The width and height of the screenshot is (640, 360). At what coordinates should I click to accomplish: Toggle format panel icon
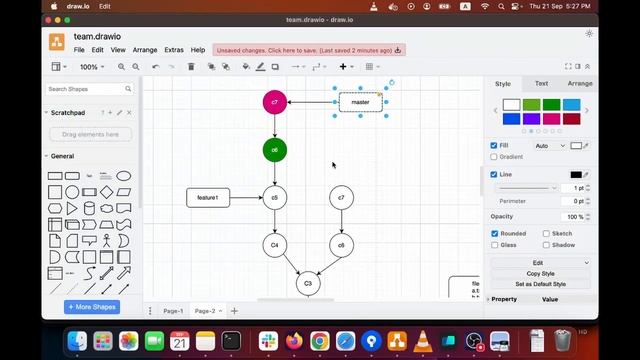tap(578, 67)
